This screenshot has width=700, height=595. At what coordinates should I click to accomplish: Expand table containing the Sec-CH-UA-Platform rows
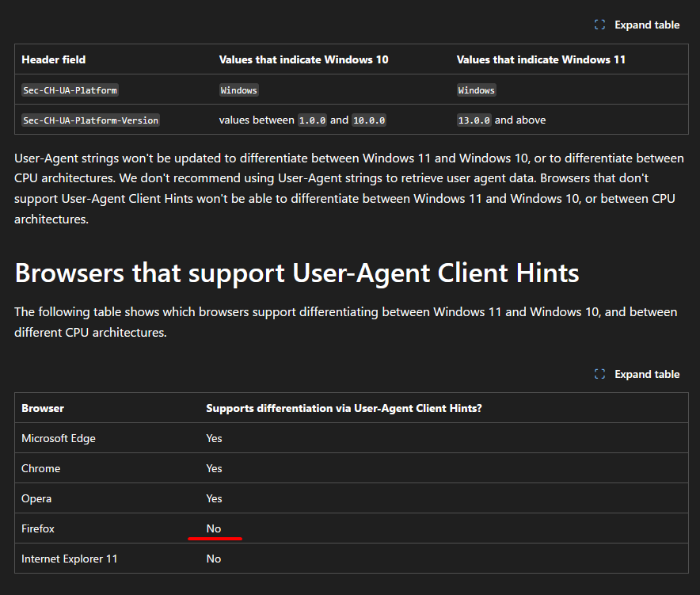637,25
